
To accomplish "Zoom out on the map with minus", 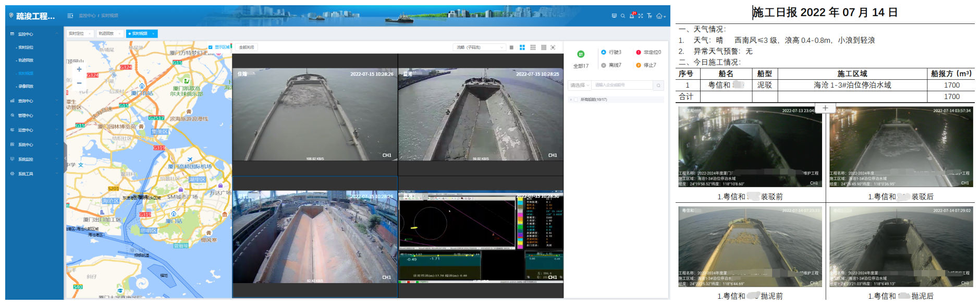I will [79, 83].
